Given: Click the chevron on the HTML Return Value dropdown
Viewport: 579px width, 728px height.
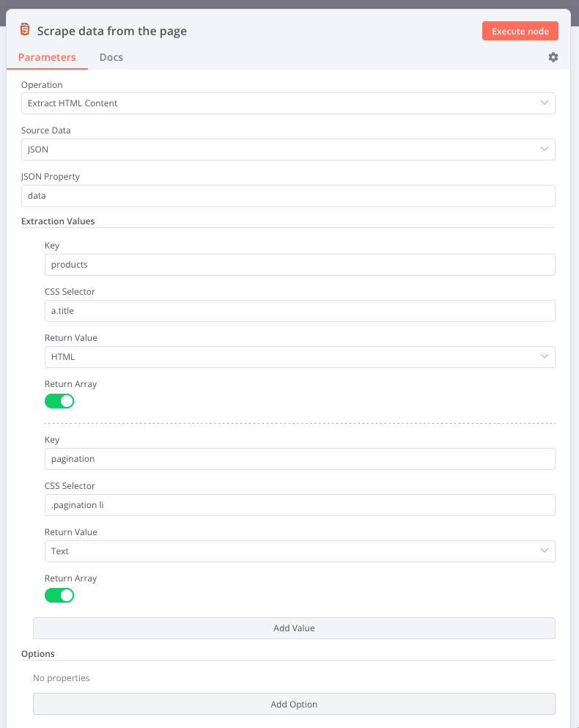Looking at the screenshot, I should pos(545,356).
